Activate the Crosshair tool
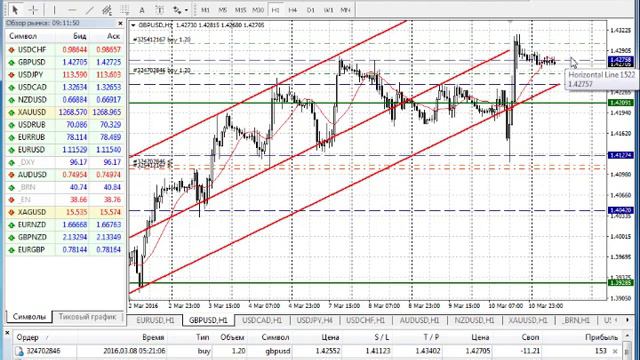 pos(33,9)
